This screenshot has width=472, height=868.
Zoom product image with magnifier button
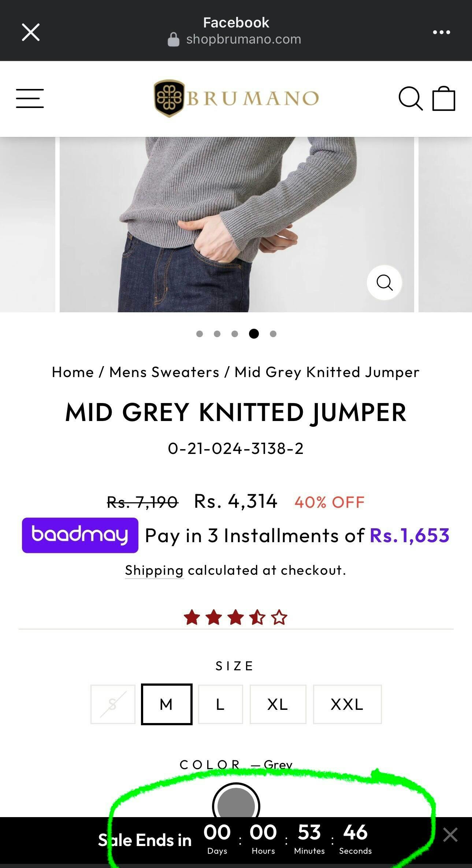pyautogui.click(x=384, y=283)
